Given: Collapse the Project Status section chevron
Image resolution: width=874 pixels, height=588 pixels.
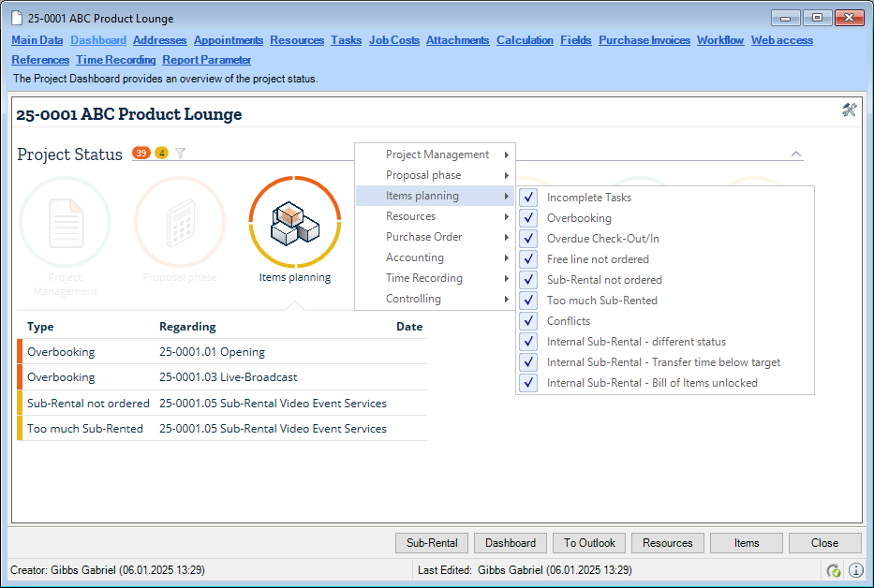Looking at the screenshot, I should 795,154.
